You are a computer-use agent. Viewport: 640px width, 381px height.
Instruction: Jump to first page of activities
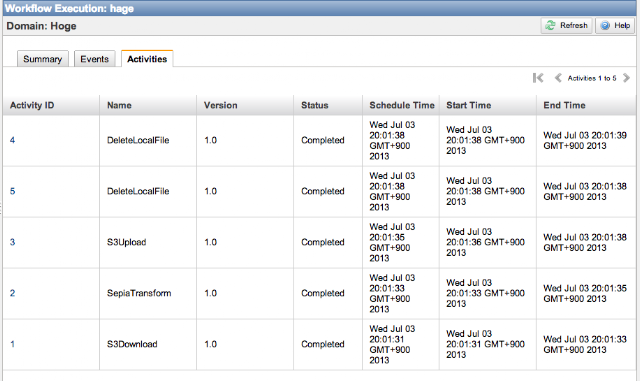538,78
